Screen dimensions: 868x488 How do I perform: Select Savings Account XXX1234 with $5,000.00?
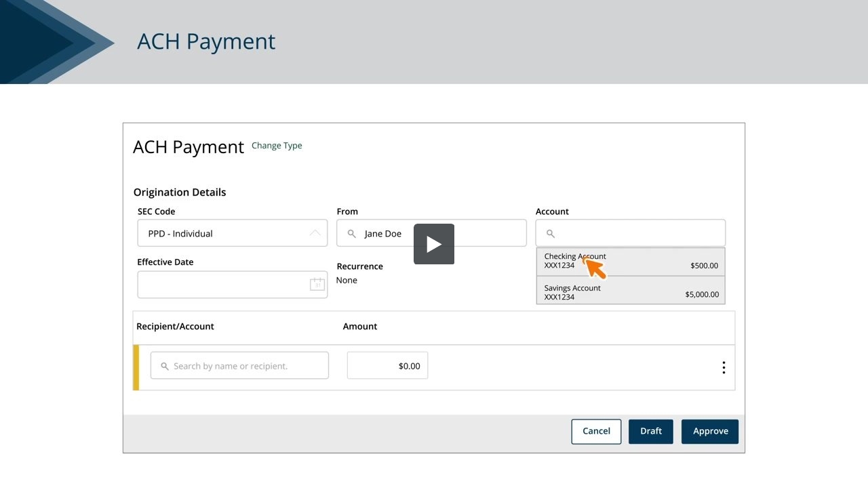pos(630,292)
